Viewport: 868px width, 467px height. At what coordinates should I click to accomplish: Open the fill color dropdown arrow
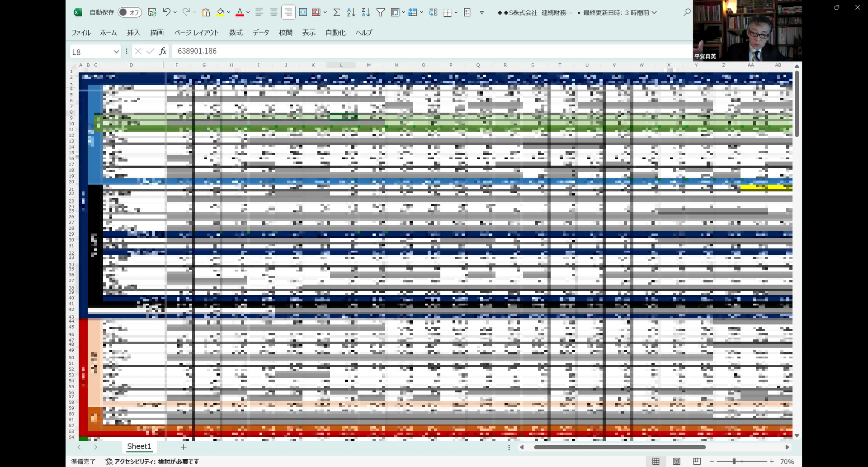228,13
